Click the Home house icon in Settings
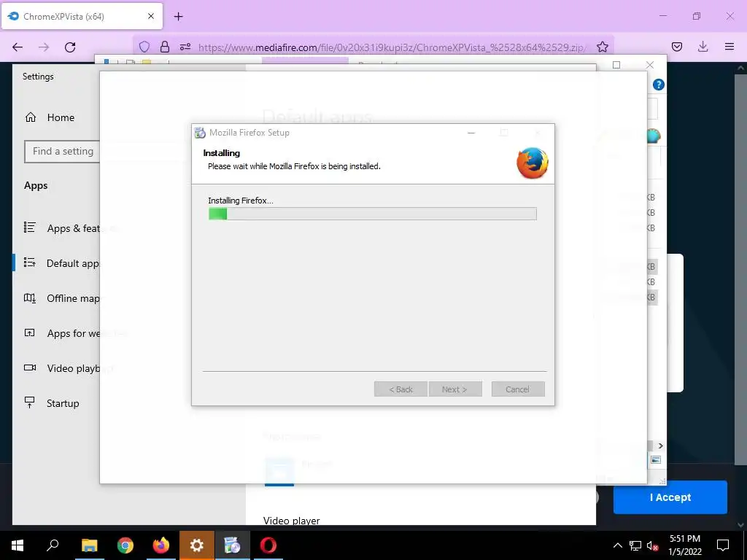 31,117
